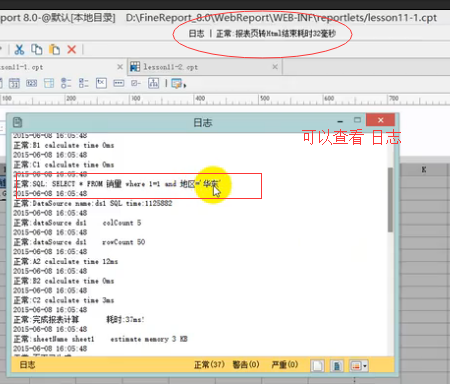Close the lesson11-2.cpt tab
This screenshot has height=384, width=450.
(275, 67)
